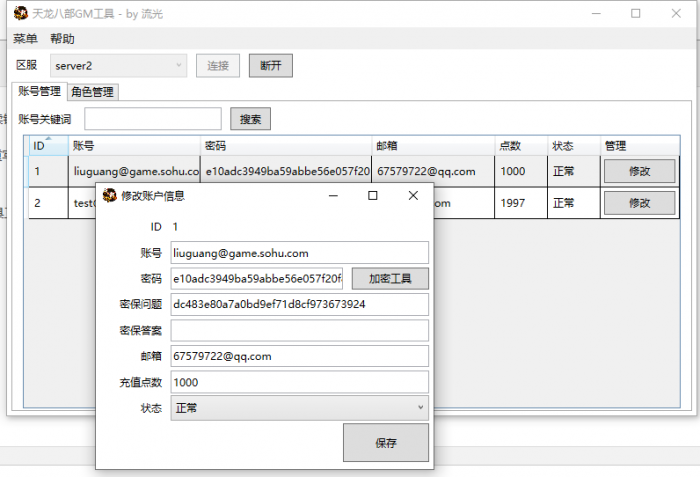
Task: Select points cell 1000 in table
Action: pyautogui.click(x=521, y=171)
